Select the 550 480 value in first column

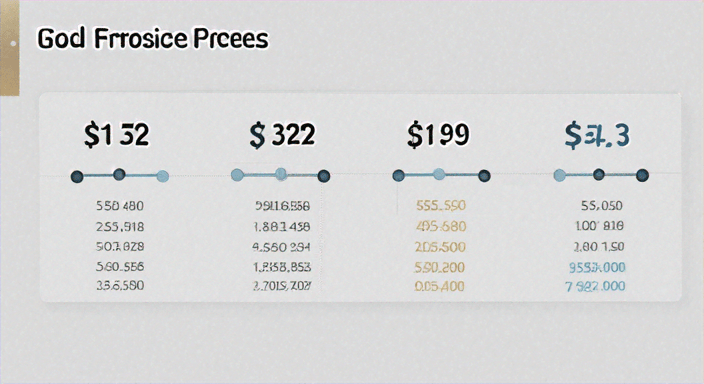120,206
